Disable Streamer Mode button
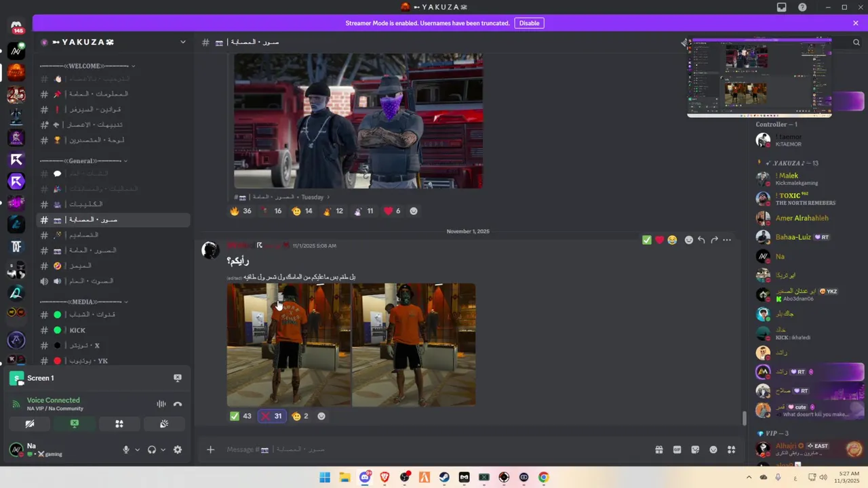This screenshot has height=488, width=868. [x=529, y=23]
